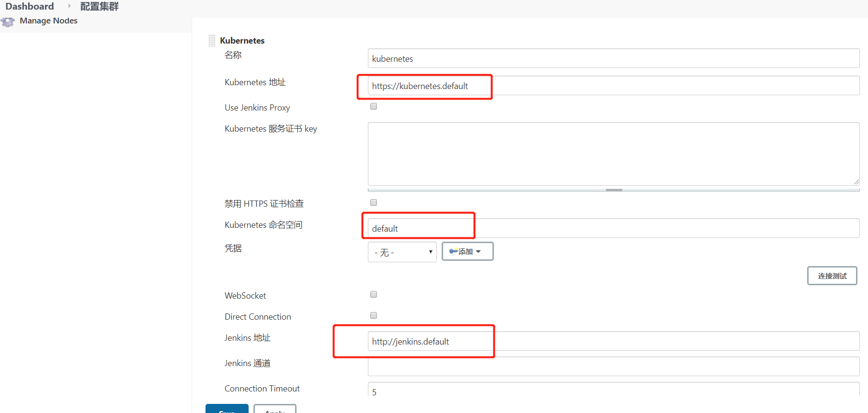Grab the Kubernetes section drag handle
This screenshot has width=868, height=413.
pos(212,41)
